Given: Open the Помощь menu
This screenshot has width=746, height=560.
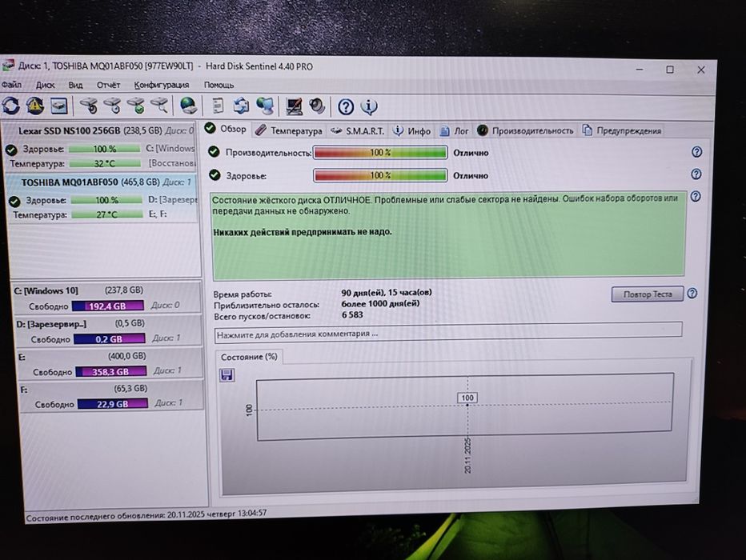Looking at the screenshot, I should pyautogui.click(x=219, y=85).
